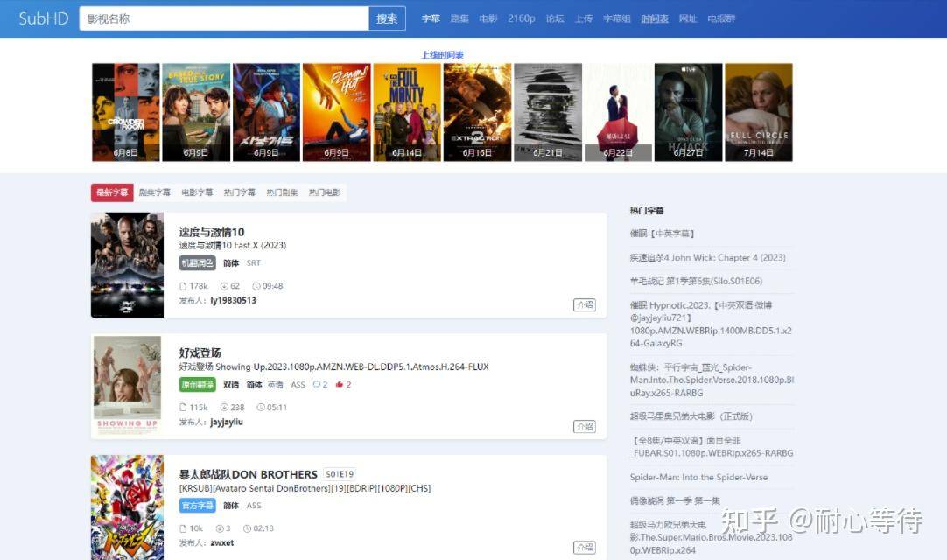Open the 2160p nav item
Screen dimensions: 947x560
522,18
